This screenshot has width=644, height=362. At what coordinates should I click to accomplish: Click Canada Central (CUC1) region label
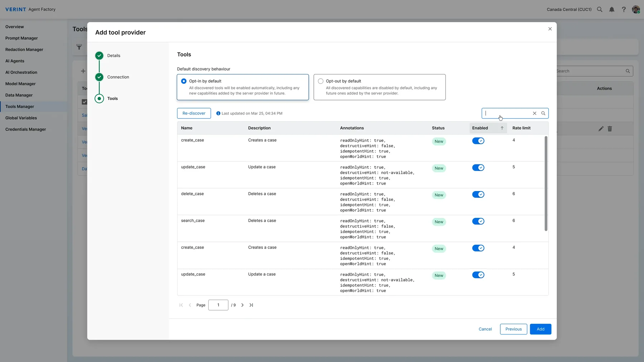click(x=569, y=10)
